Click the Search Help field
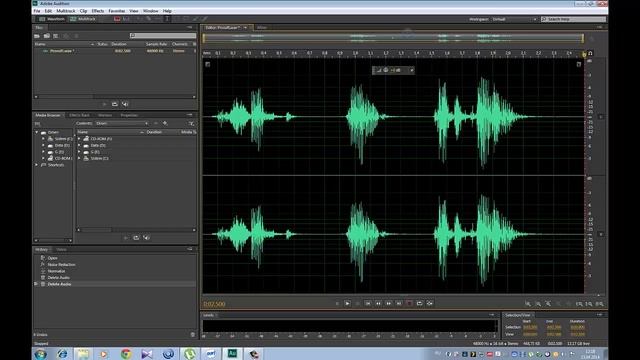The image size is (640, 360). (x=573, y=19)
